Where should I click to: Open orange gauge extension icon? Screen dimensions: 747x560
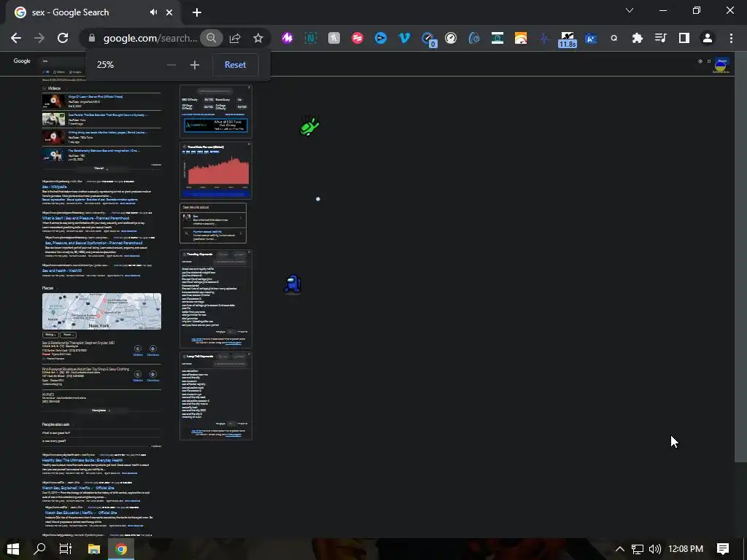(521, 38)
